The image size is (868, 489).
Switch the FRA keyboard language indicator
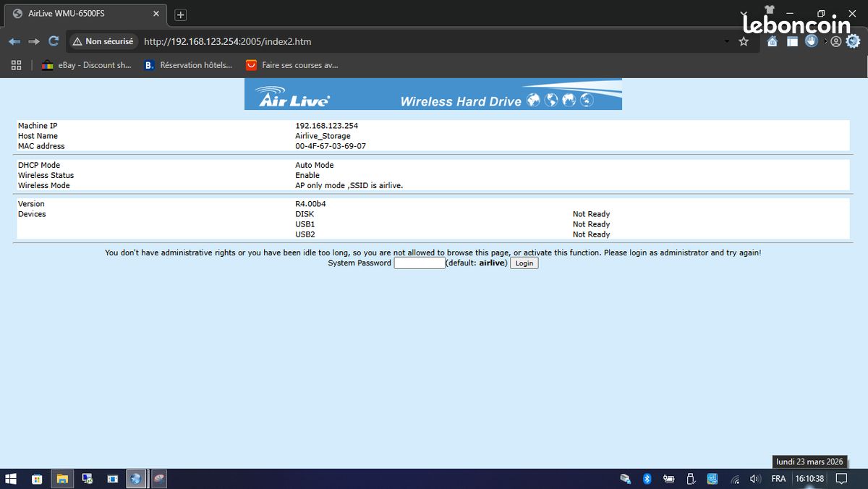pos(778,479)
